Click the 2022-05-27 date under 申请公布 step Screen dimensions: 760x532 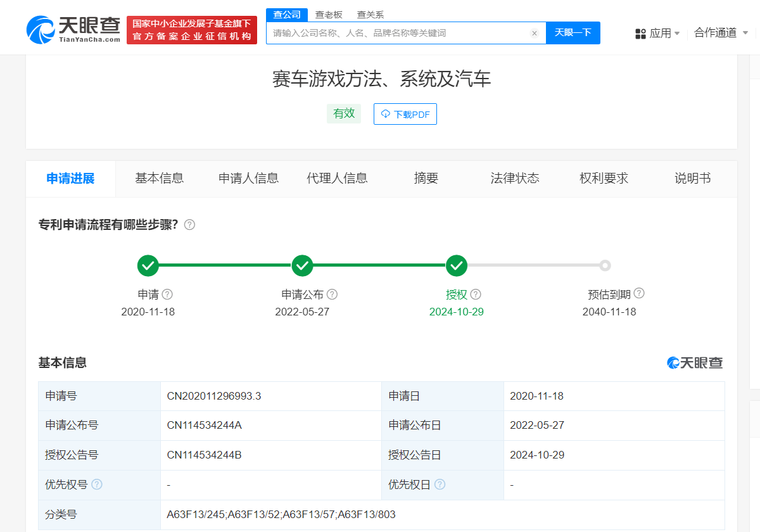point(302,312)
